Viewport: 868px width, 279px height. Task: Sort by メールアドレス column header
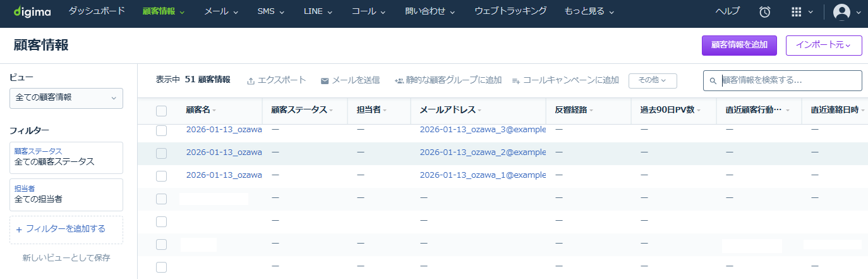point(450,110)
